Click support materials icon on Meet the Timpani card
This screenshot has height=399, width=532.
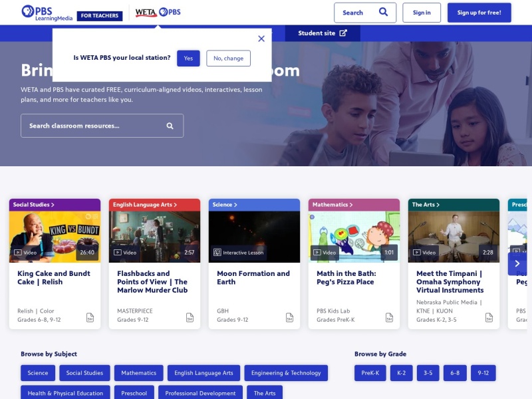coord(489,318)
